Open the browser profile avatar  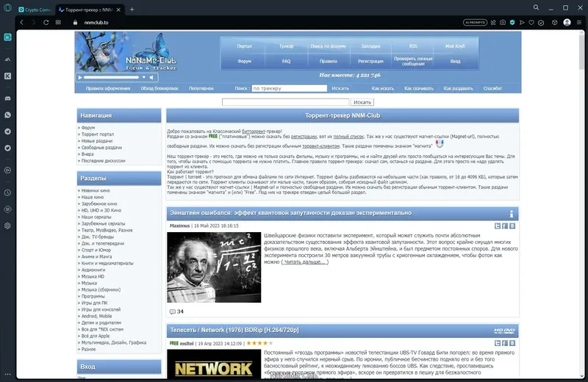567,23
